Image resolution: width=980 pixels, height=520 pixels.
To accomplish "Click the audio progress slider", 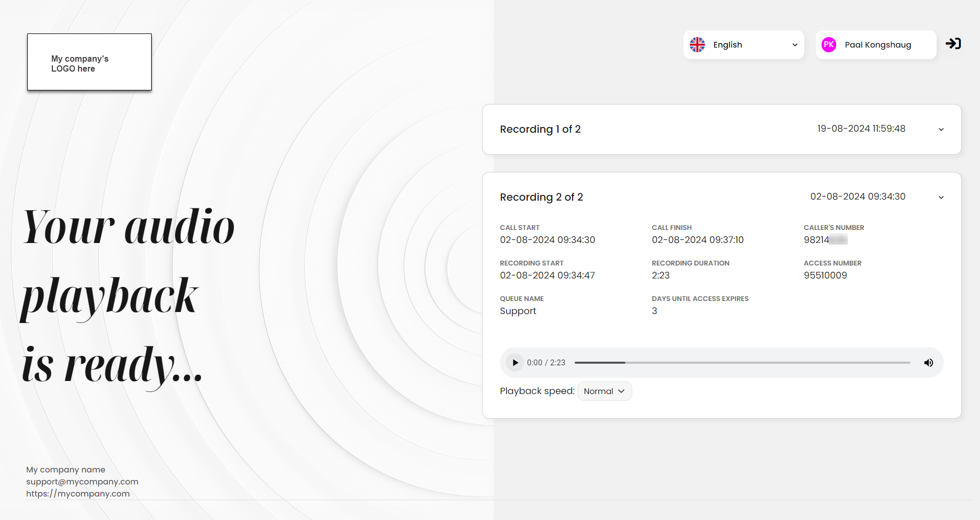I will (x=742, y=363).
